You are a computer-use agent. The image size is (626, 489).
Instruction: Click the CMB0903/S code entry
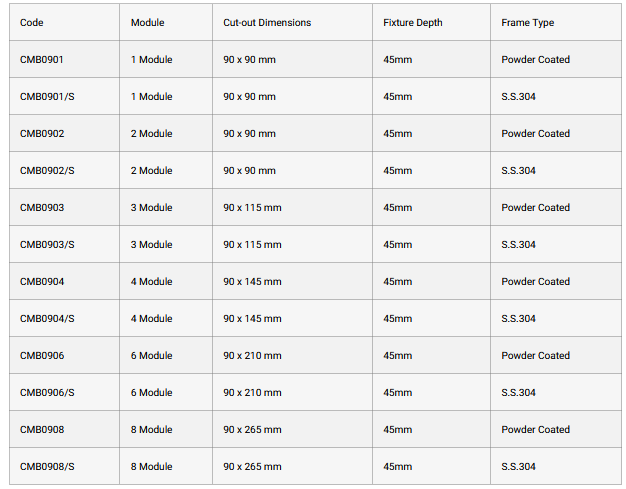(47, 245)
